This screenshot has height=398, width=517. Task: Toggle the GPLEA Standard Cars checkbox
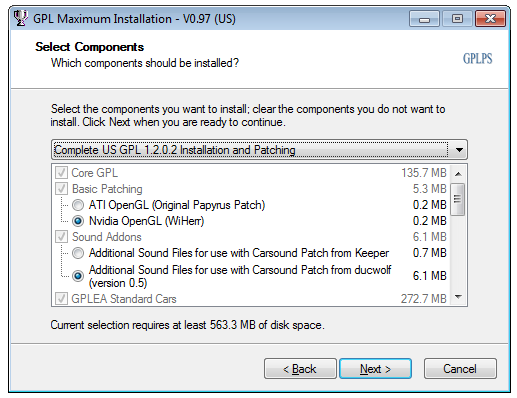[61, 299]
